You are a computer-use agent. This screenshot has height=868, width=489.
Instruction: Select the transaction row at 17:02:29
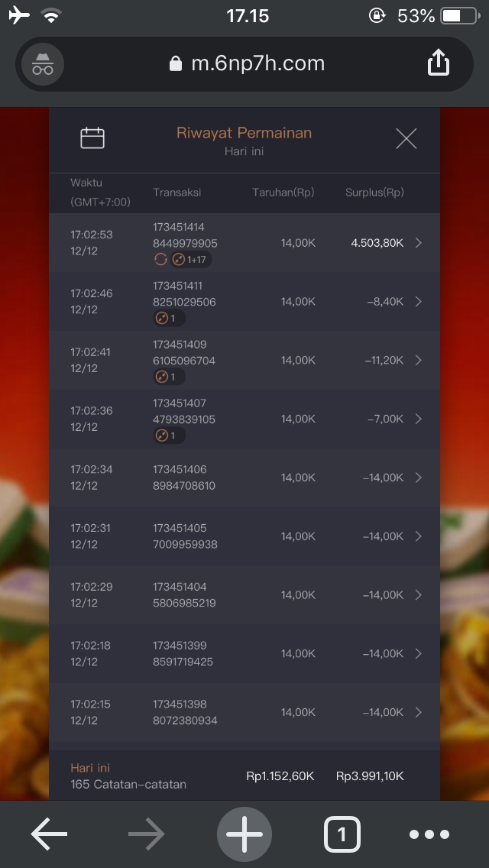(x=244, y=595)
